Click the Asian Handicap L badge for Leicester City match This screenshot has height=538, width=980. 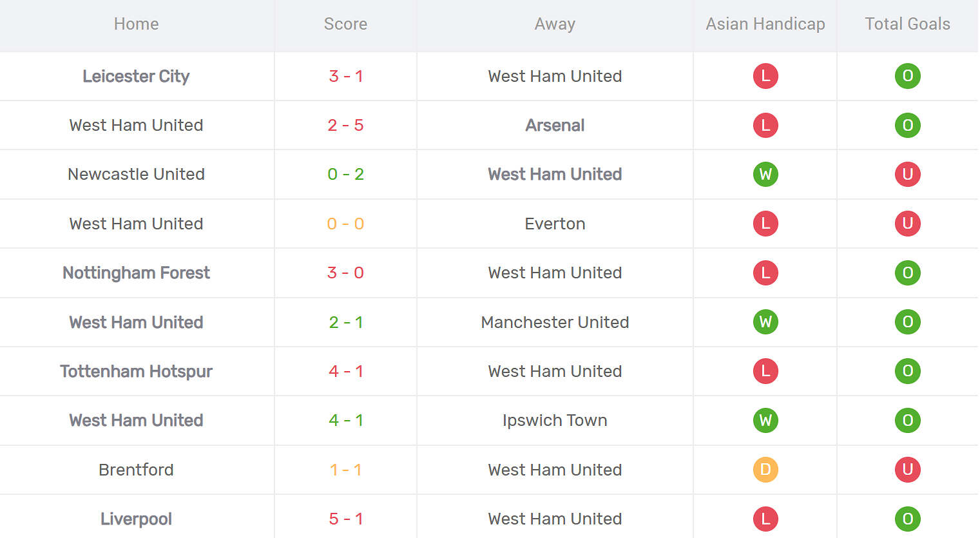click(765, 76)
